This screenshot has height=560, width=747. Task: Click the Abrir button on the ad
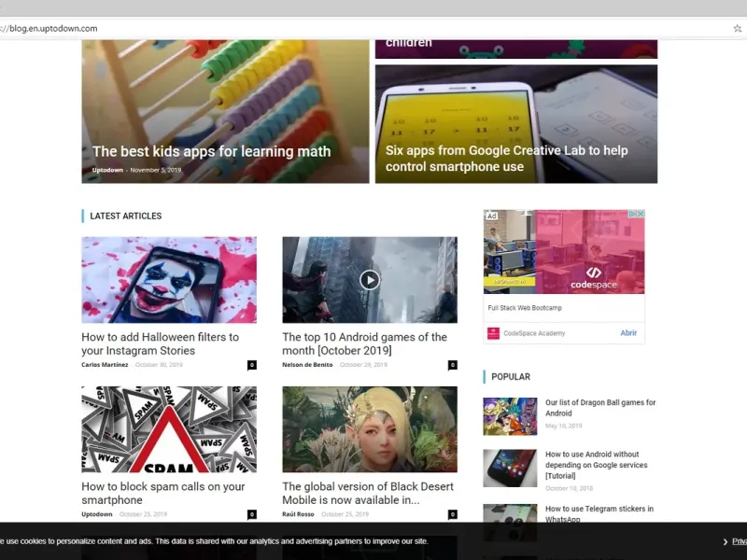tap(628, 333)
